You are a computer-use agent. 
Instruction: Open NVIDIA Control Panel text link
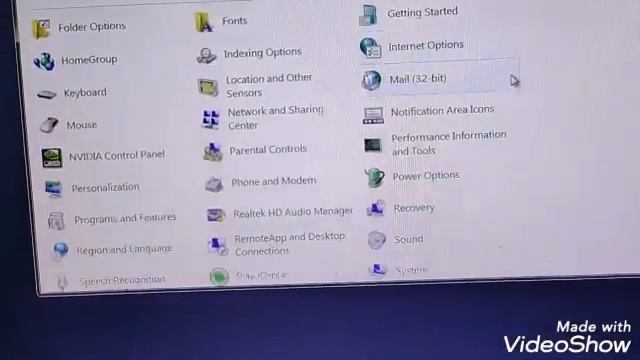click(x=117, y=156)
